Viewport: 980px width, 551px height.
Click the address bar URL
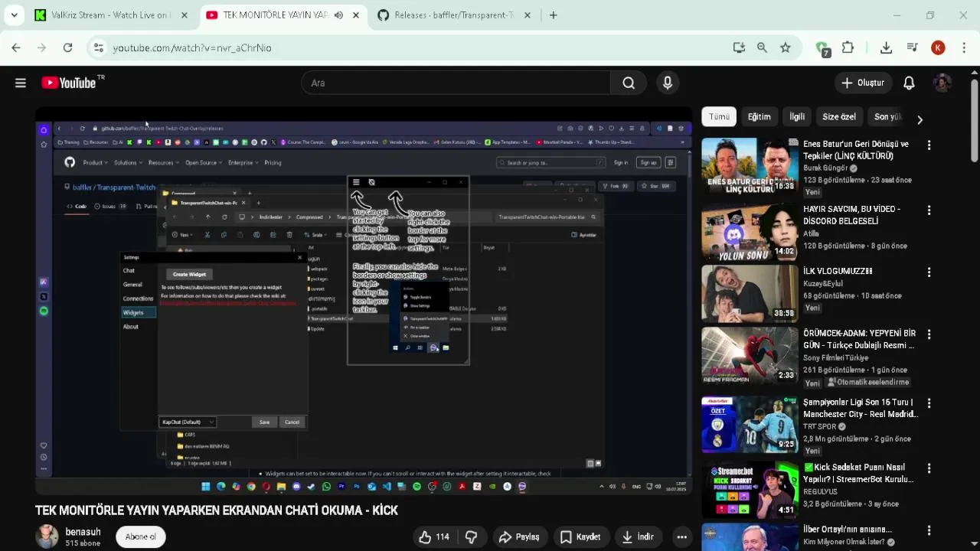(x=192, y=47)
